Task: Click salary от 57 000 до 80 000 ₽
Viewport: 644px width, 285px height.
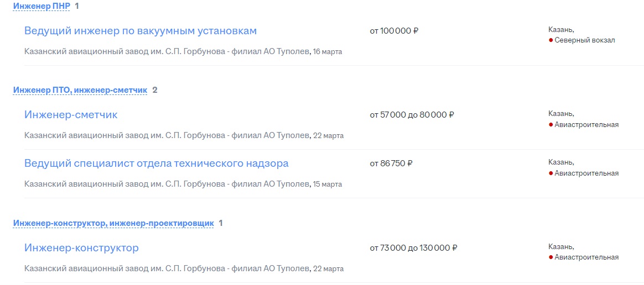Action: 412,115
